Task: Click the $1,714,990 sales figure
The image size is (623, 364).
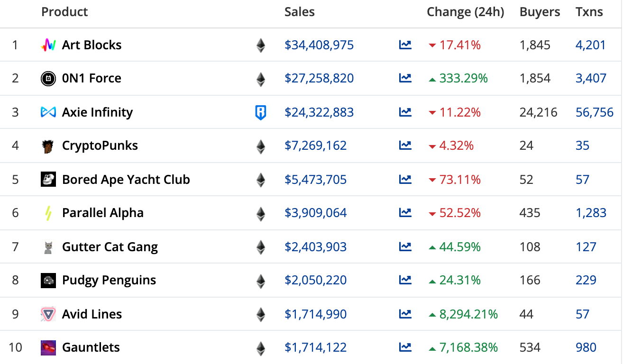Action: [x=316, y=314]
